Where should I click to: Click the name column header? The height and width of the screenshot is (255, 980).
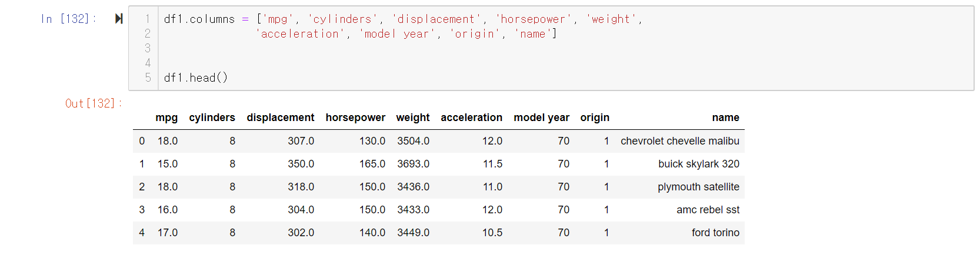pyautogui.click(x=725, y=118)
